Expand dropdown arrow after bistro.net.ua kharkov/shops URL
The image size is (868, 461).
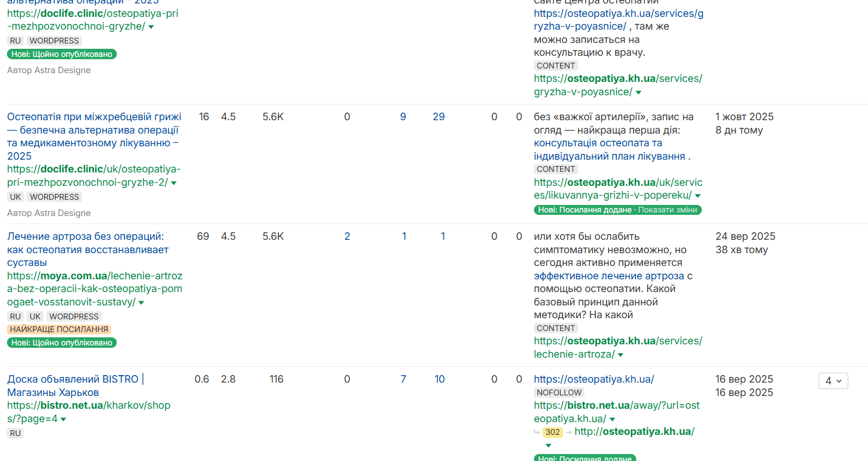pos(63,419)
